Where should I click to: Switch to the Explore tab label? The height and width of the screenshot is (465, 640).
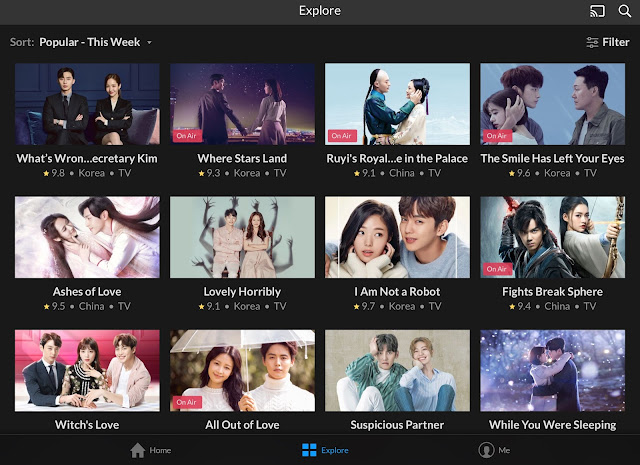pos(335,450)
